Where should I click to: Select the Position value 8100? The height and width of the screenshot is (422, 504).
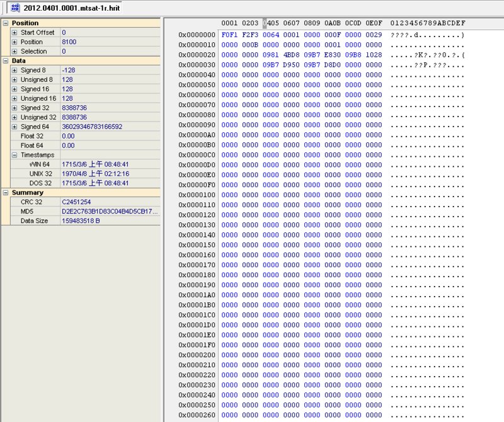click(69, 42)
